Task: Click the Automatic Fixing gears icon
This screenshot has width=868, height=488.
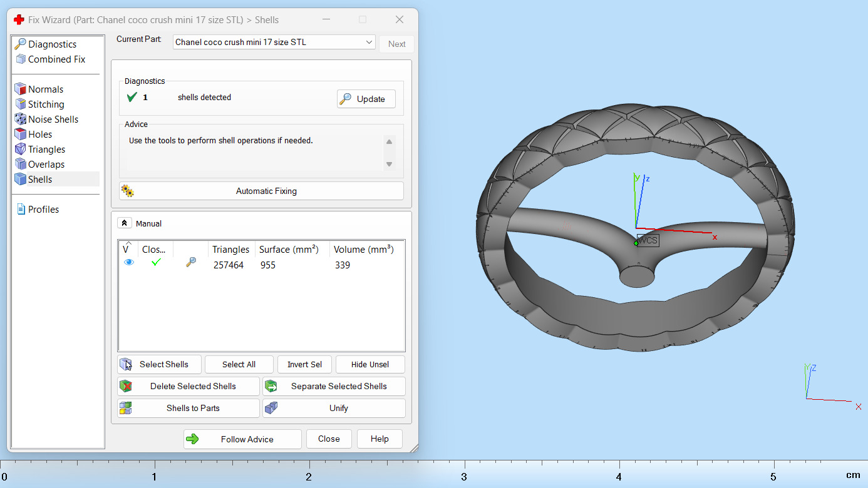Action: click(128, 191)
